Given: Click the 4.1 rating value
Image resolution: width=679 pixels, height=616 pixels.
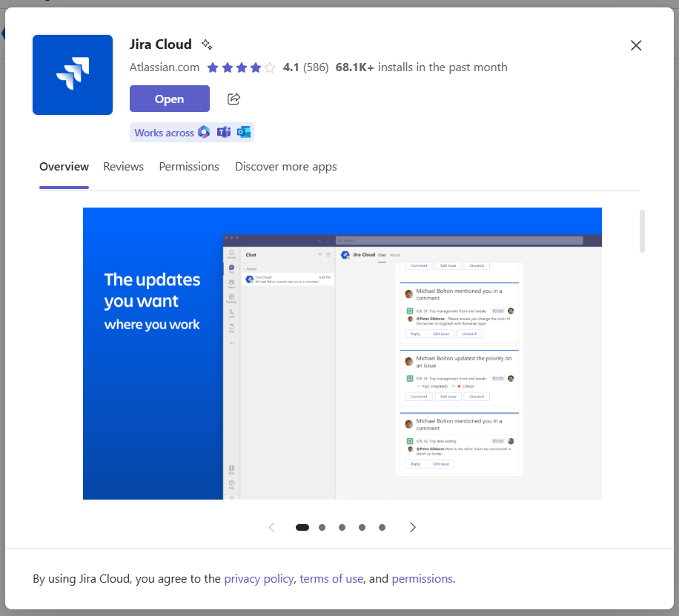Looking at the screenshot, I should click(291, 67).
